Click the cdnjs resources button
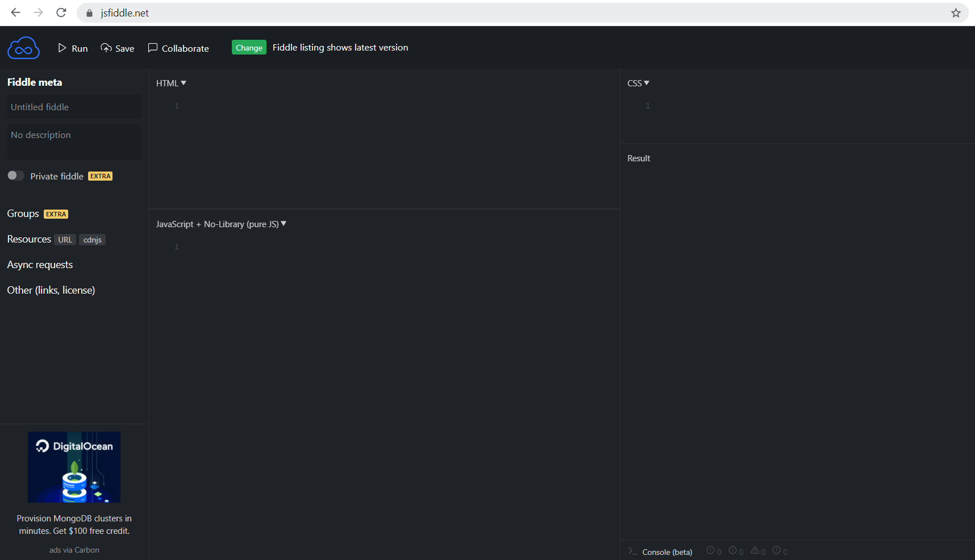This screenshot has width=975, height=560. click(92, 240)
